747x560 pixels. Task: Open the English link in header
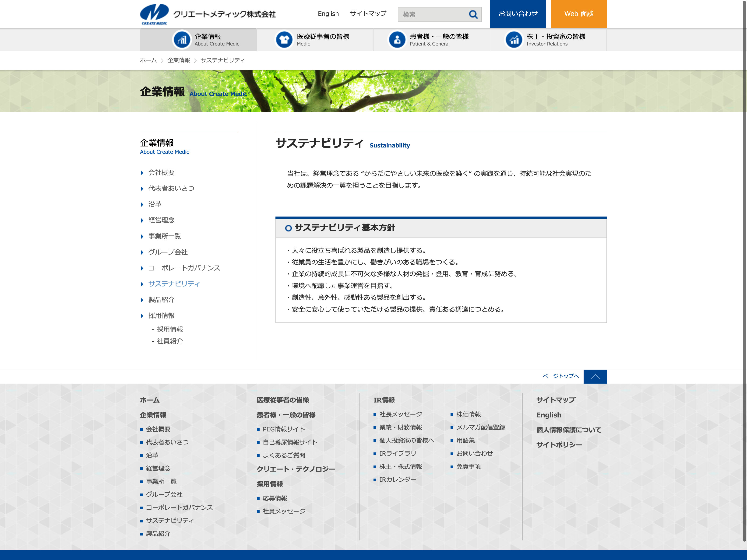(x=328, y=14)
